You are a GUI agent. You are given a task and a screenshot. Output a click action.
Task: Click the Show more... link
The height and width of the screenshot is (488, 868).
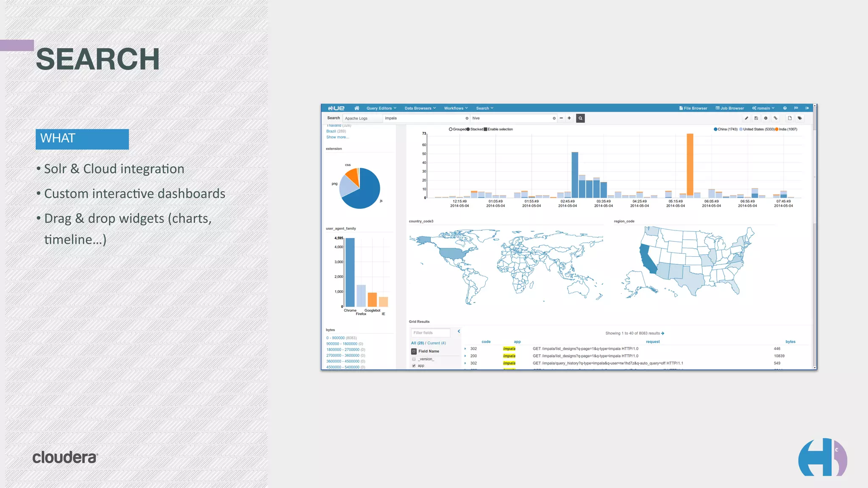[338, 137]
